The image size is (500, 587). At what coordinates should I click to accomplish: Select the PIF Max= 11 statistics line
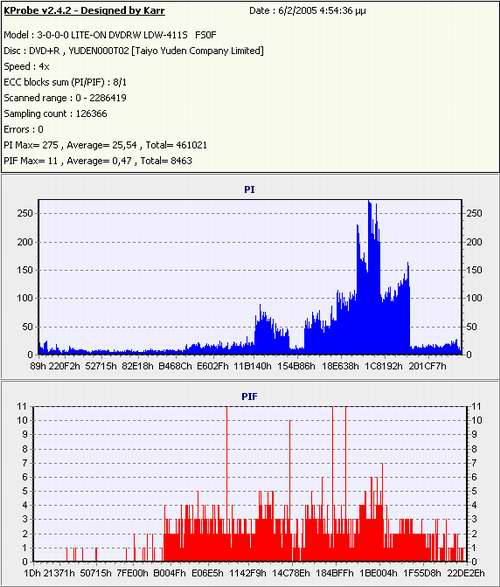98,161
